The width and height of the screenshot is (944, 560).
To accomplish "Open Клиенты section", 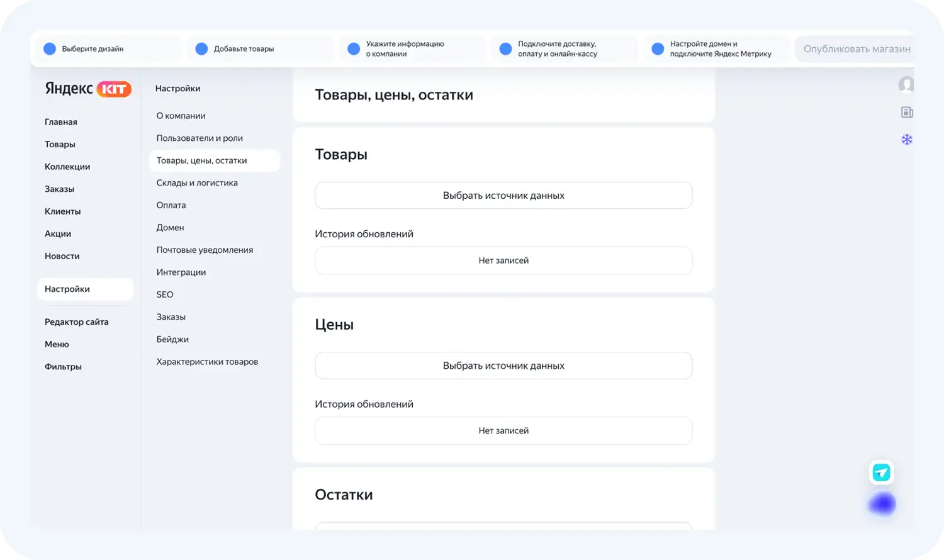I will [62, 211].
